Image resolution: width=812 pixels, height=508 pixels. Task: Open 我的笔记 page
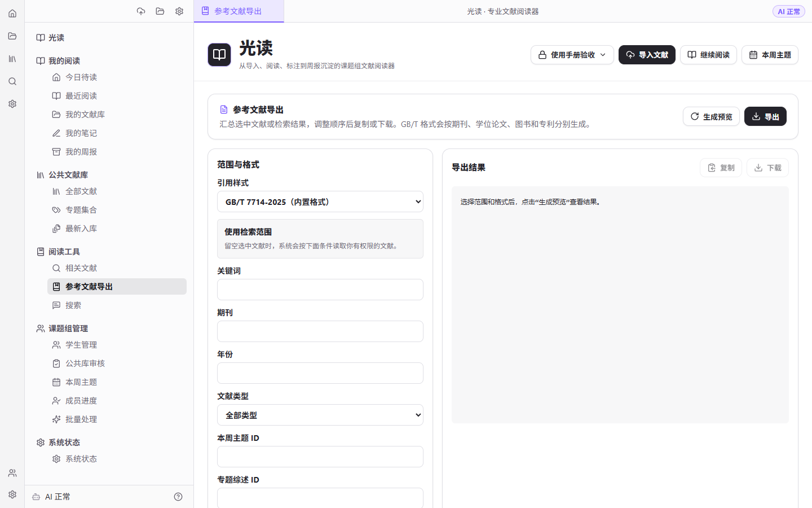point(117,133)
